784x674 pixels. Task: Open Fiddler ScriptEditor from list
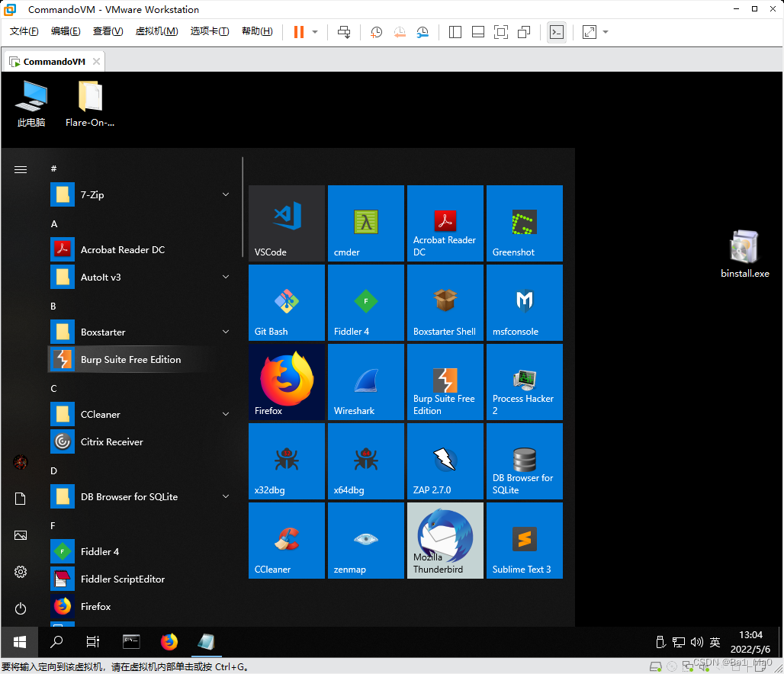(x=140, y=579)
